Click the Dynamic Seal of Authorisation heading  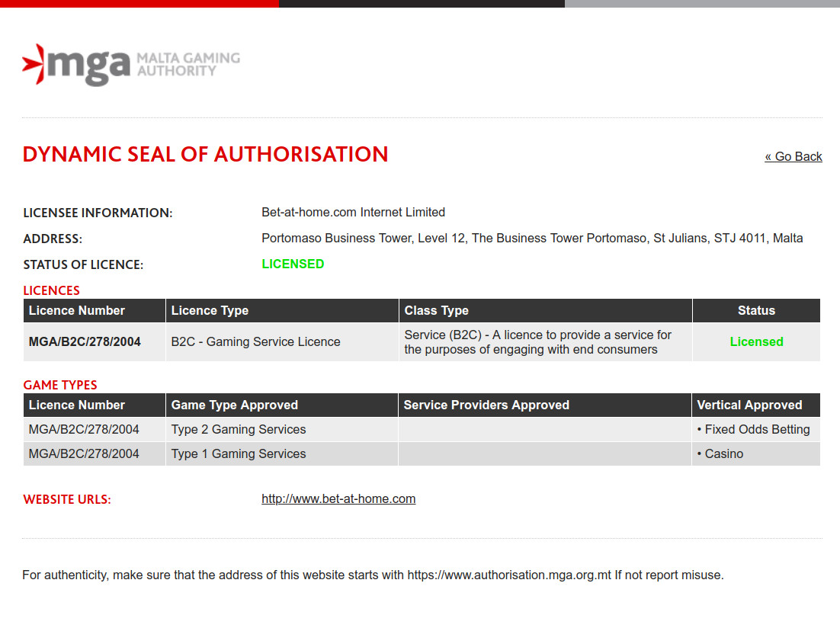(206, 155)
